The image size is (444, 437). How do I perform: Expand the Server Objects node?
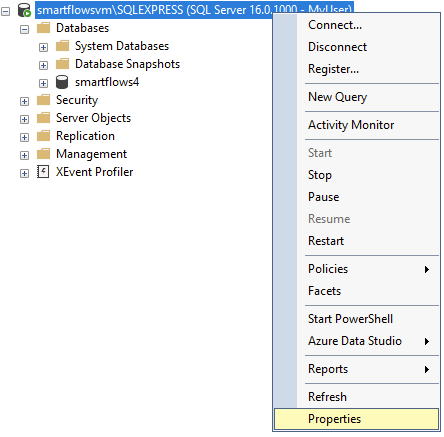(24, 120)
